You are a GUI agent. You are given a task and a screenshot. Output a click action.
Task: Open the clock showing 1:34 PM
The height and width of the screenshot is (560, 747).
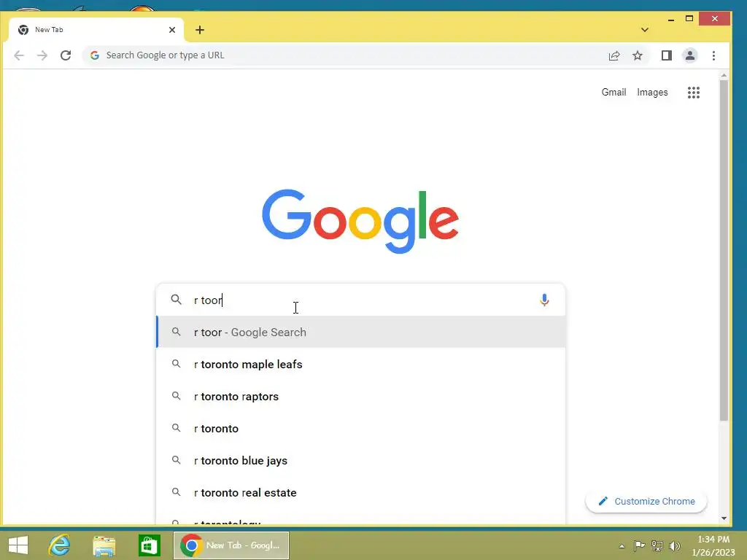pos(713,545)
